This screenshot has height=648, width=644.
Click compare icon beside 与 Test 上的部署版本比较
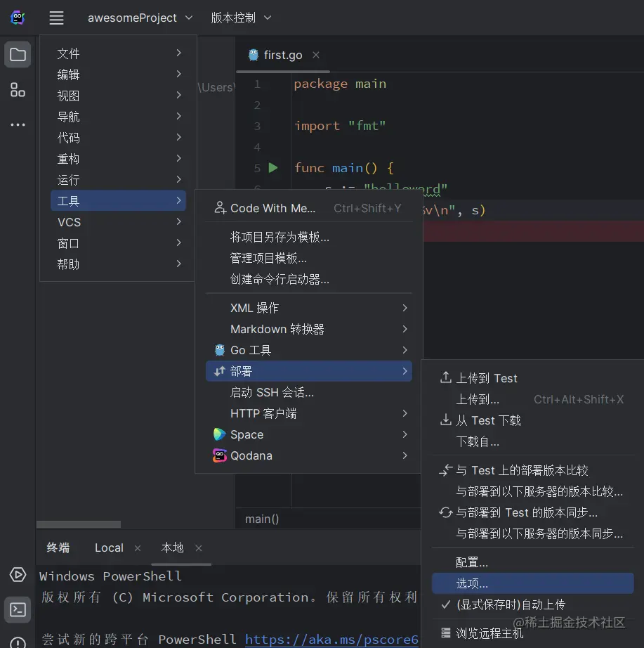[445, 470]
